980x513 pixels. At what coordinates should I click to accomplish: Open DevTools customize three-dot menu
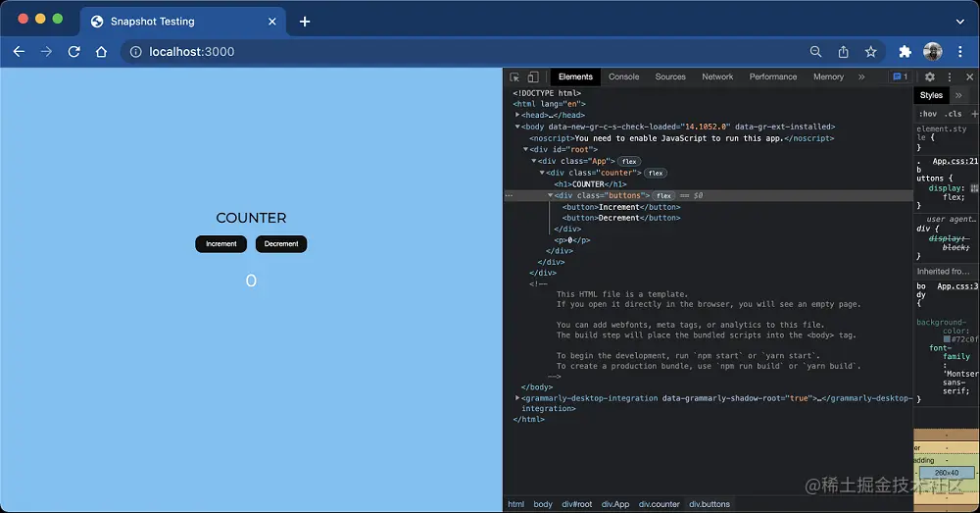[x=950, y=77]
